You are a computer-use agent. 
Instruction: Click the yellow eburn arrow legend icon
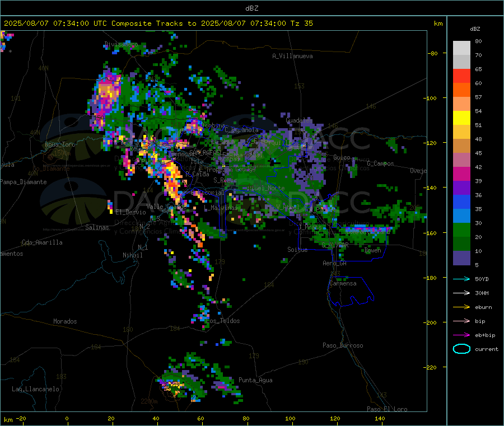click(461, 307)
